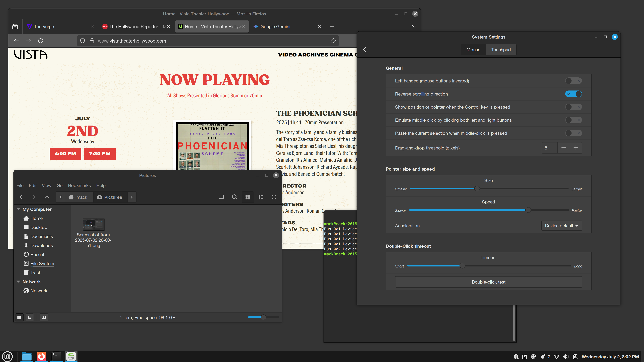The height and width of the screenshot is (362, 644).
Task: Open the Hollywood Reporter tab
Action: 136,26
